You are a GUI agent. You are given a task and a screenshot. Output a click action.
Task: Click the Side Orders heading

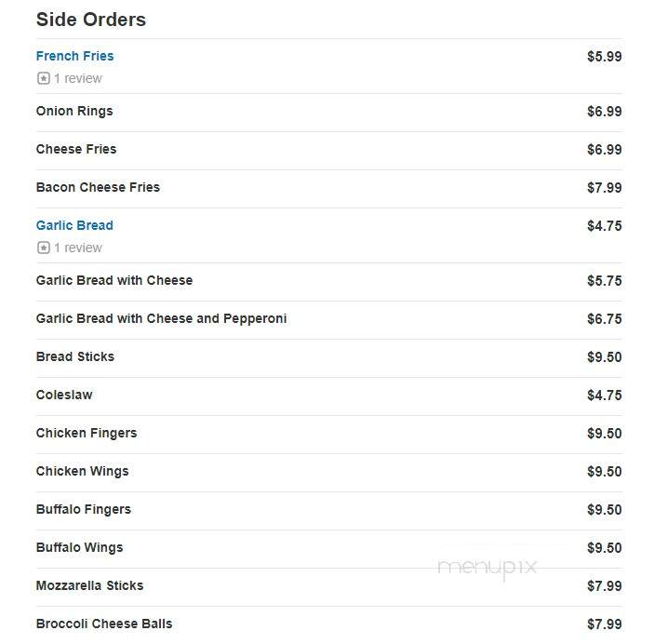pos(91,20)
